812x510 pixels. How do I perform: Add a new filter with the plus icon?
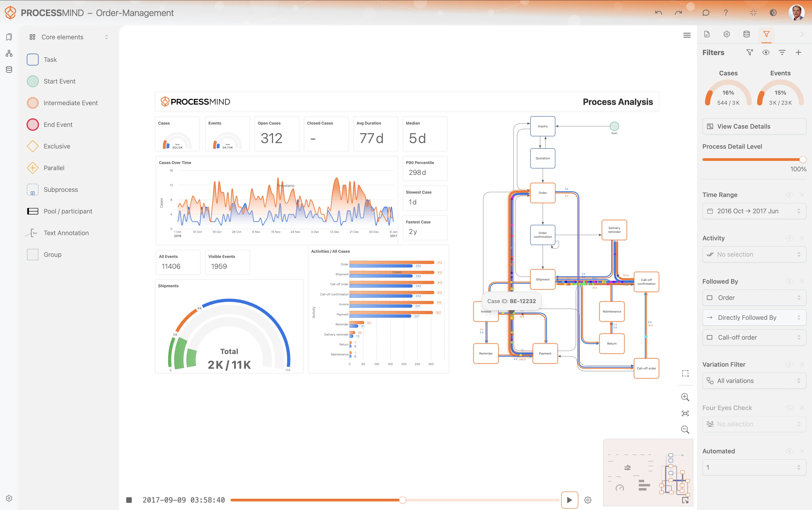point(798,52)
